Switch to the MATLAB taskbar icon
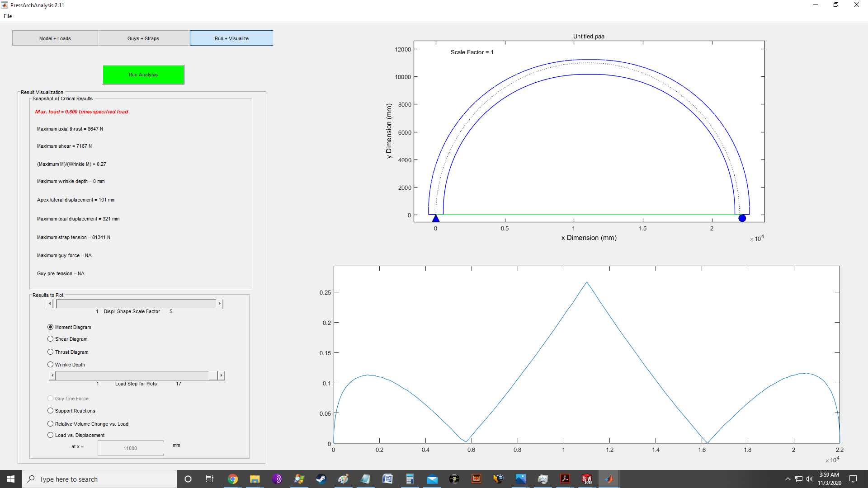 tap(609, 479)
